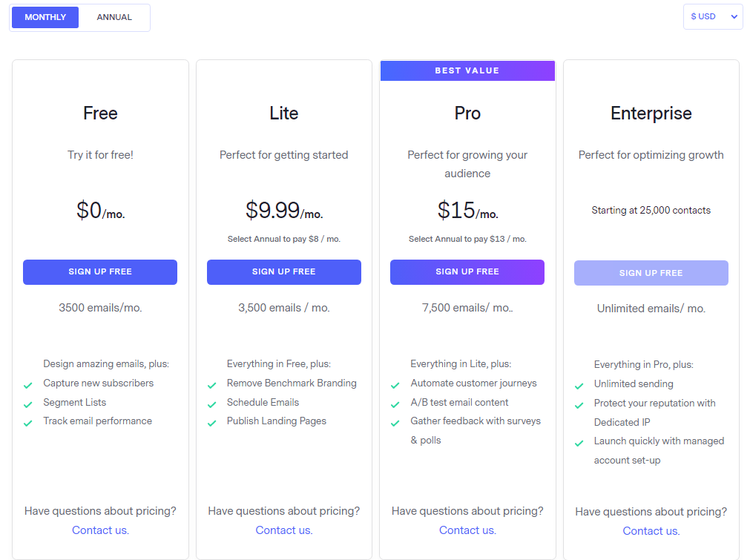The image size is (750, 560).
Task: Click checkmark beside Unlimited sending
Action: click(x=579, y=386)
